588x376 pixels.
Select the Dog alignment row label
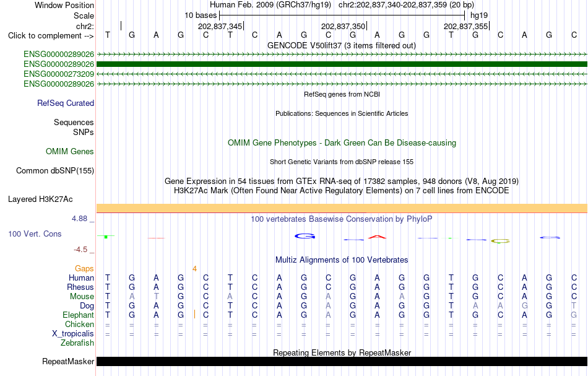(x=87, y=306)
